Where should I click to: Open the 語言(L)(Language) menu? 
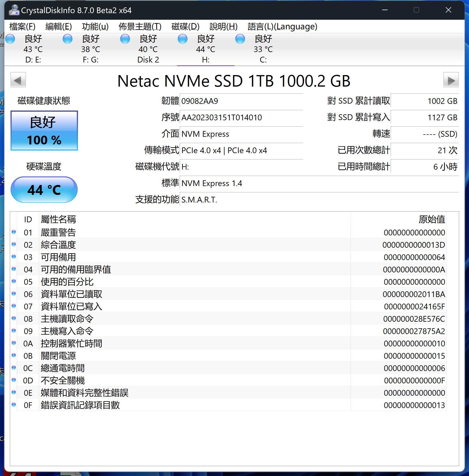(282, 27)
